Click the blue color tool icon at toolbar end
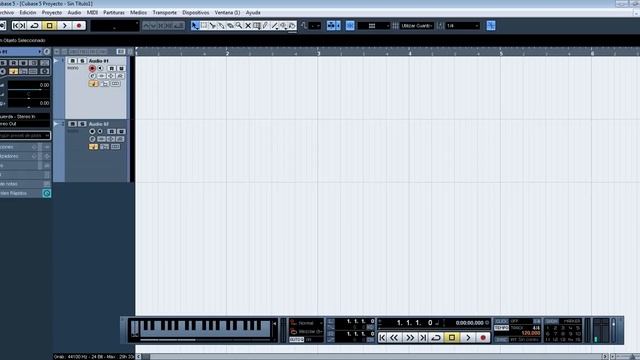Image resolution: width=640 pixels, height=360 pixels. click(x=491, y=26)
